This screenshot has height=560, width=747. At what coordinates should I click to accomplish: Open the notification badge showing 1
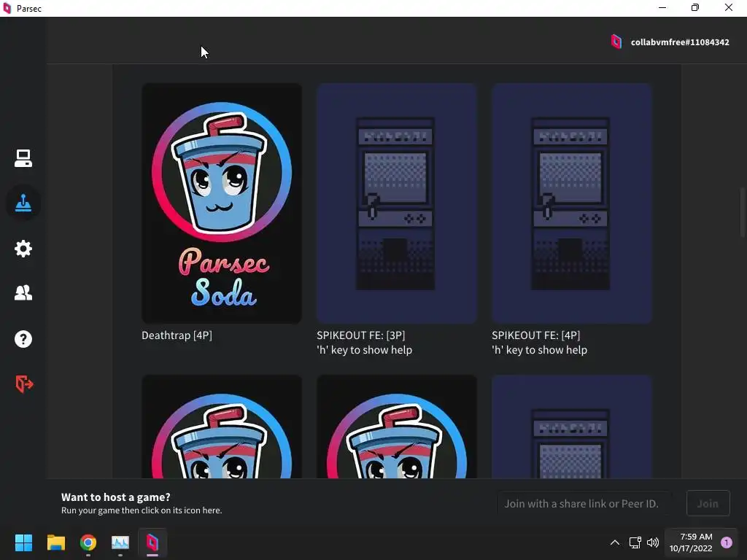pos(727,542)
